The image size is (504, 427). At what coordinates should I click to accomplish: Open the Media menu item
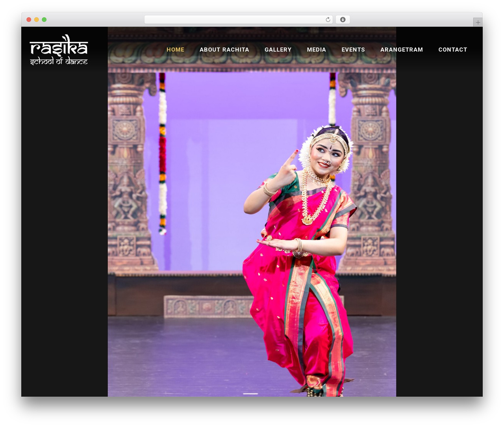317,50
